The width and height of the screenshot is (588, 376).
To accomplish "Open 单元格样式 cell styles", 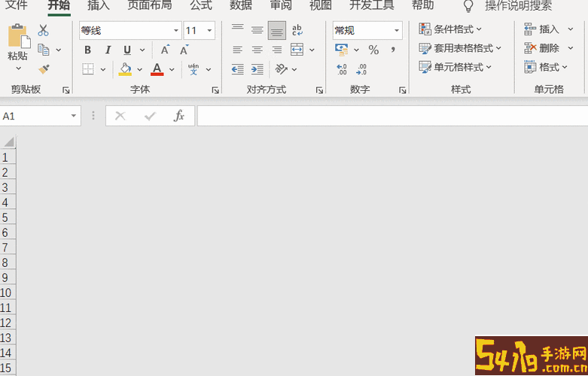I will coord(455,68).
